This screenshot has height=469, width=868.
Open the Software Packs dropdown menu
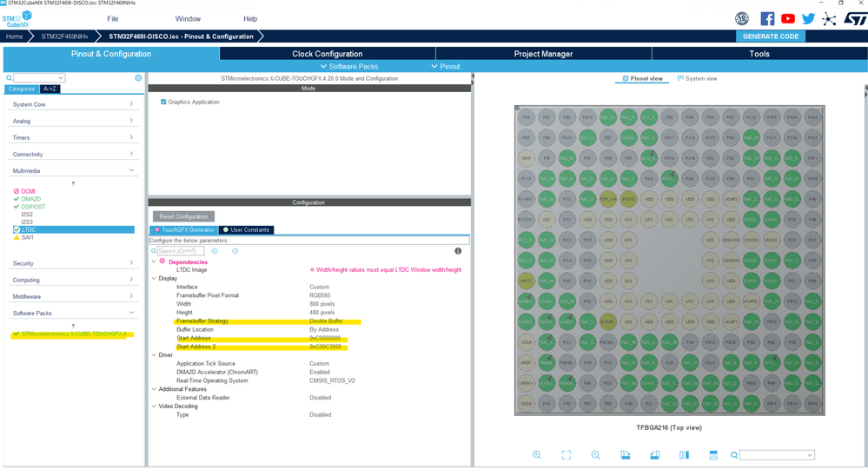tap(349, 66)
